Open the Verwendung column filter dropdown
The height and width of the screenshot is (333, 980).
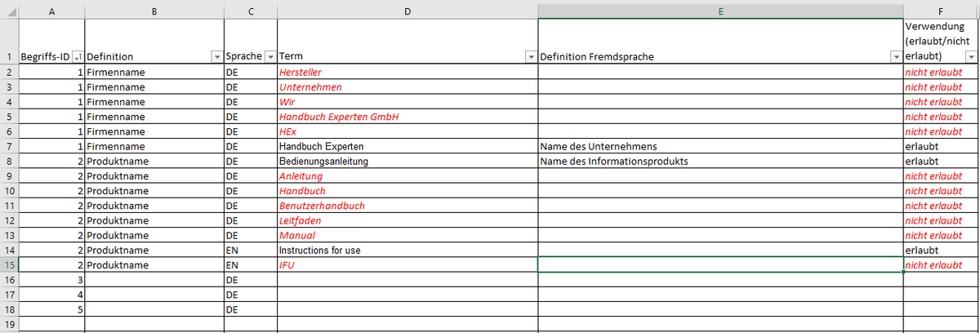pos(971,57)
